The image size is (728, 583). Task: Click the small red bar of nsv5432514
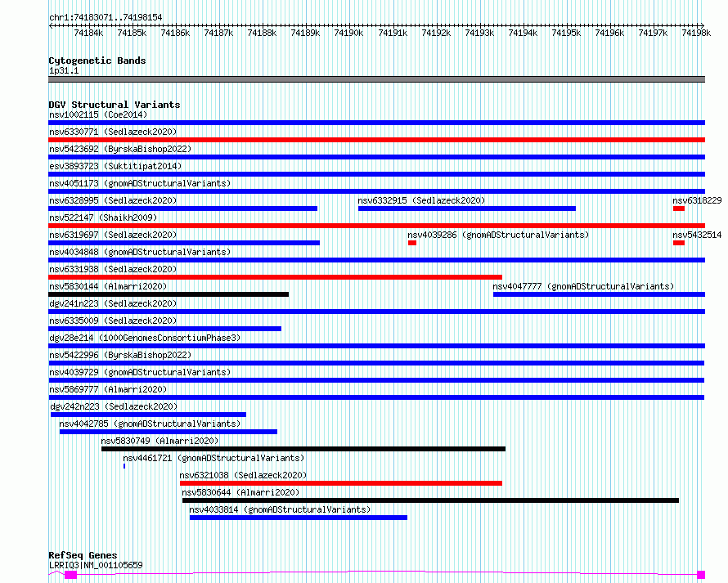(x=679, y=243)
